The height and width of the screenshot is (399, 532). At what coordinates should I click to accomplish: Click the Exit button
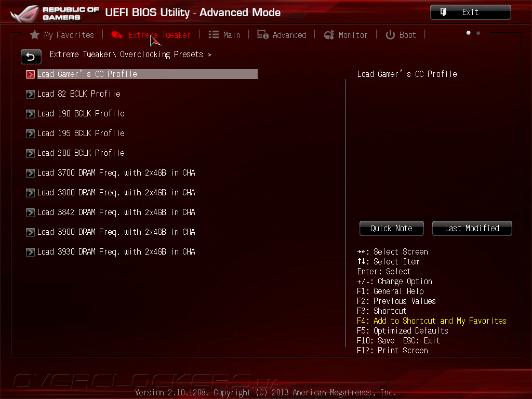tap(470, 12)
